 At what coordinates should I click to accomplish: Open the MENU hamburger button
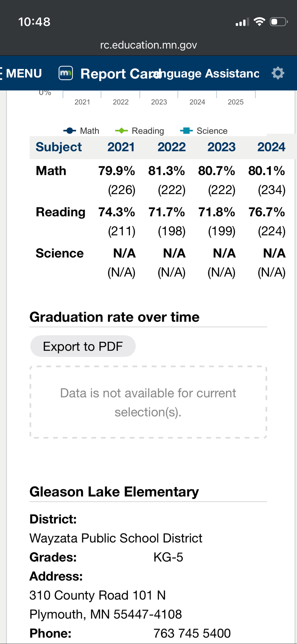(x=21, y=73)
